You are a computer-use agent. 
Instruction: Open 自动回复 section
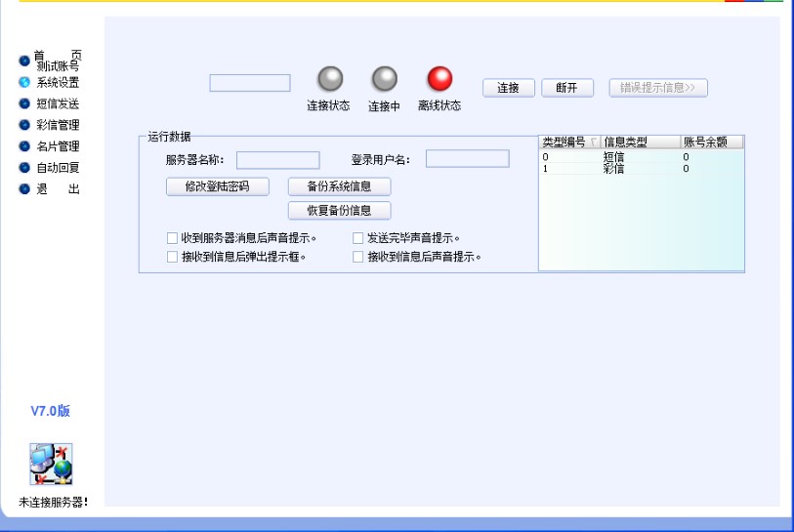point(58,168)
